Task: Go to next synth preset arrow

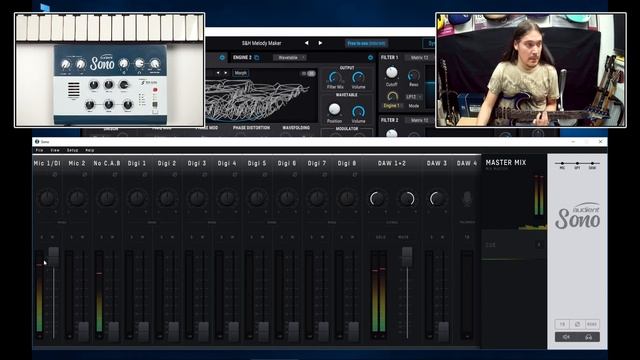Action: point(320,43)
